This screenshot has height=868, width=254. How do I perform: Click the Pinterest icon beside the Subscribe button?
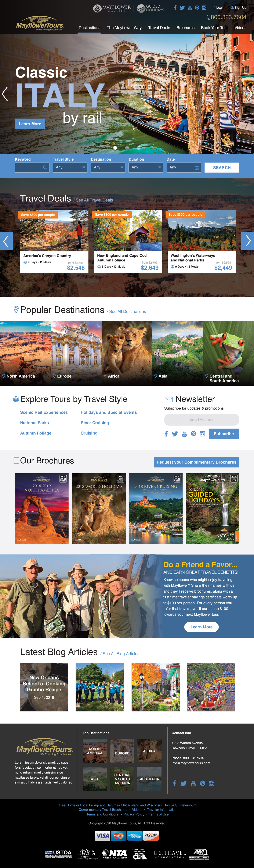[193, 434]
